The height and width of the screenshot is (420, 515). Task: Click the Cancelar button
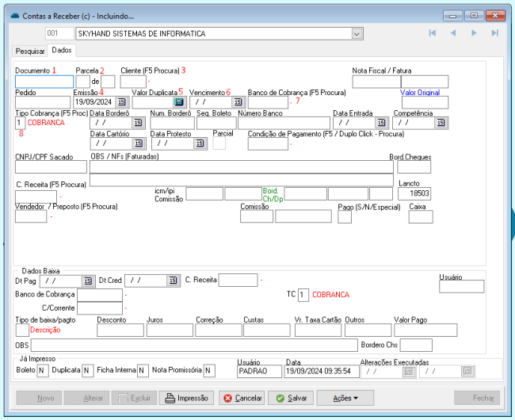pyautogui.click(x=242, y=398)
